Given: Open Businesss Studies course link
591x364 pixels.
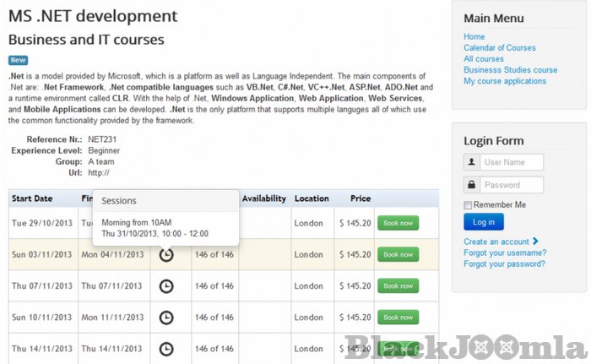Looking at the screenshot, I should (x=510, y=70).
